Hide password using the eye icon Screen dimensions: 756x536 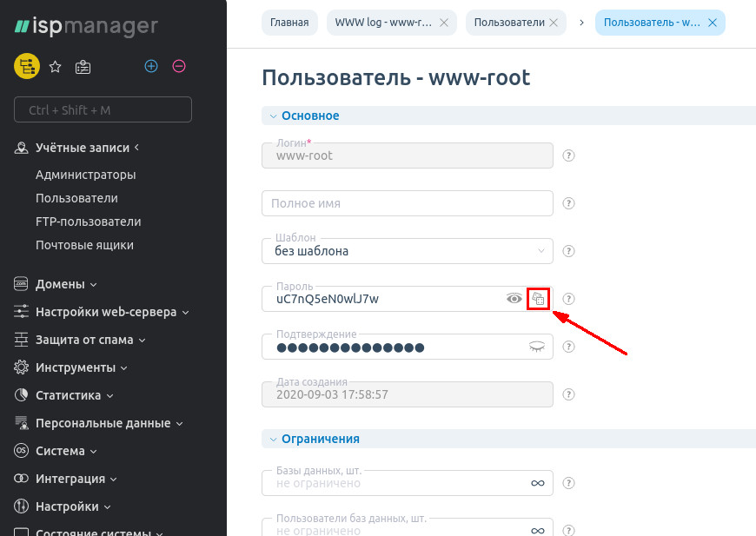pos(514,299)
